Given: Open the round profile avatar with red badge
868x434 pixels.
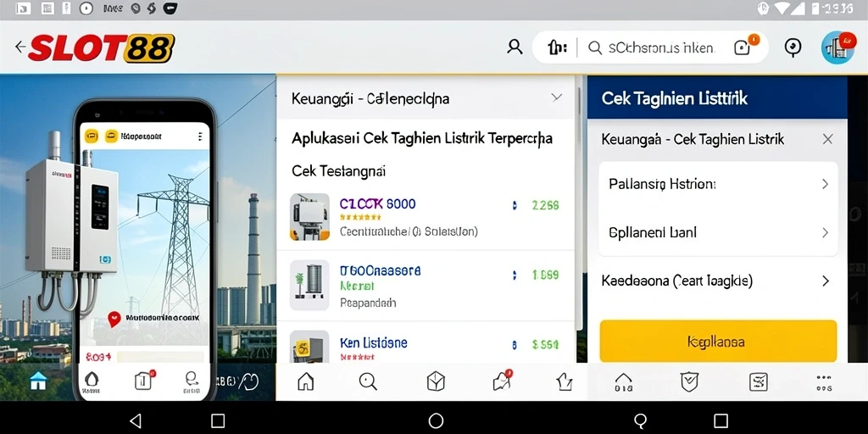Looking at the screenshot, I should 838,47.
